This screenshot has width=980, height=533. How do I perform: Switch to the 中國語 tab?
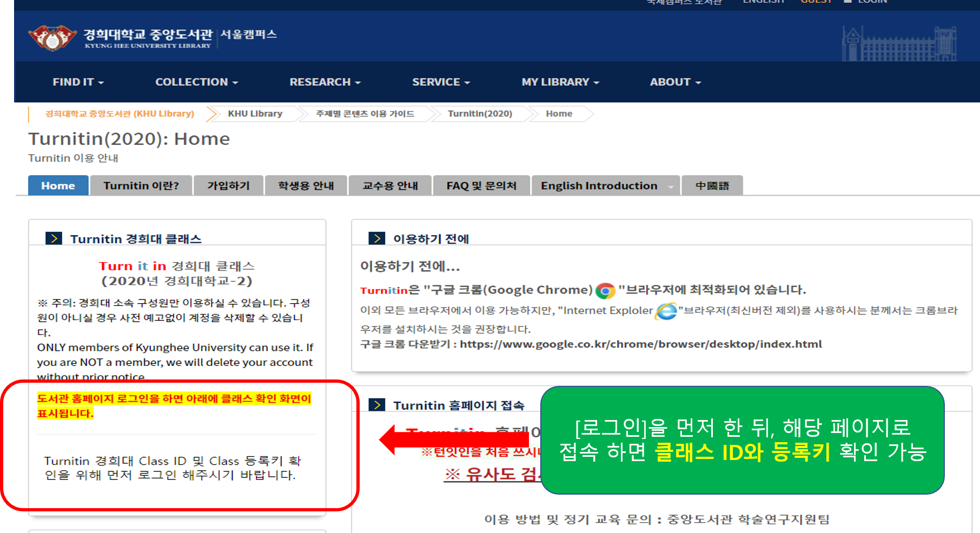(x=712, y=185)
